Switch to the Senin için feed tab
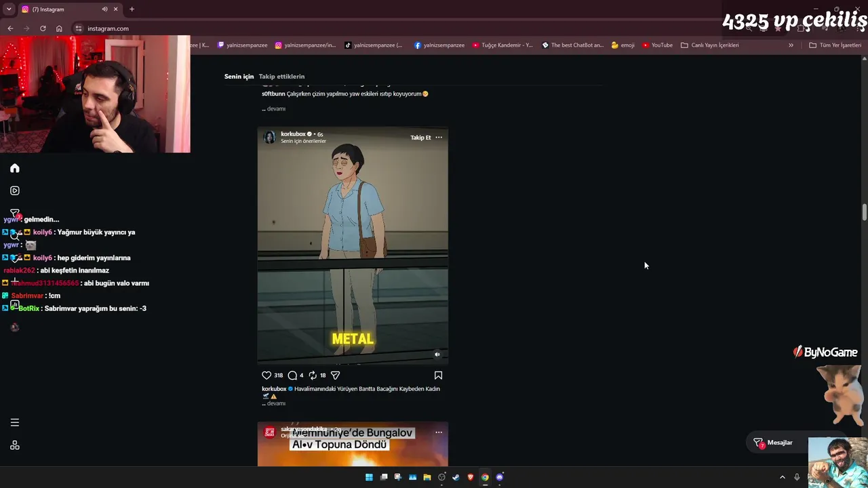Viewport: 868px width, 488px height. [x=239, y=77]
